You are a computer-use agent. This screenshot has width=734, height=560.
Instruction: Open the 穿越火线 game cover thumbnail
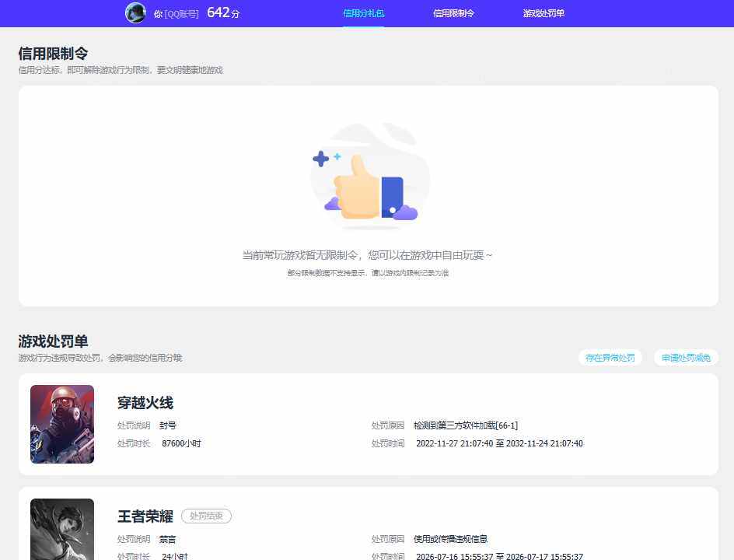pos(62,424)
